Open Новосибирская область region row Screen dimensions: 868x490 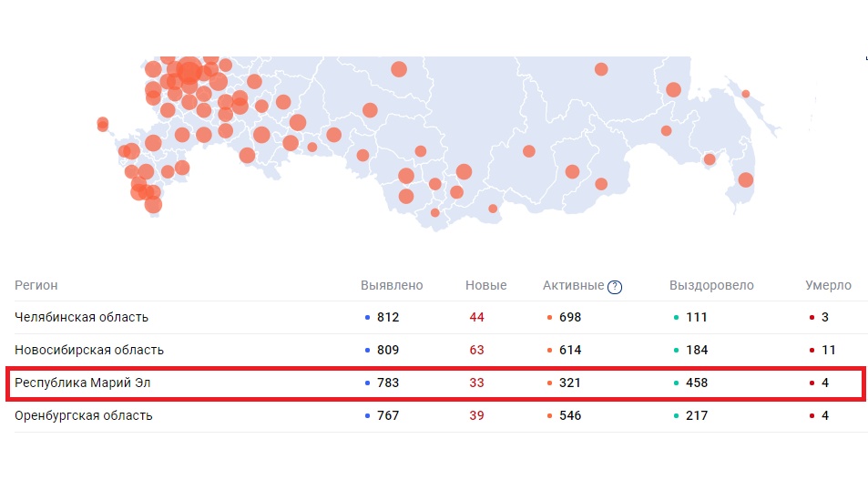89,351
